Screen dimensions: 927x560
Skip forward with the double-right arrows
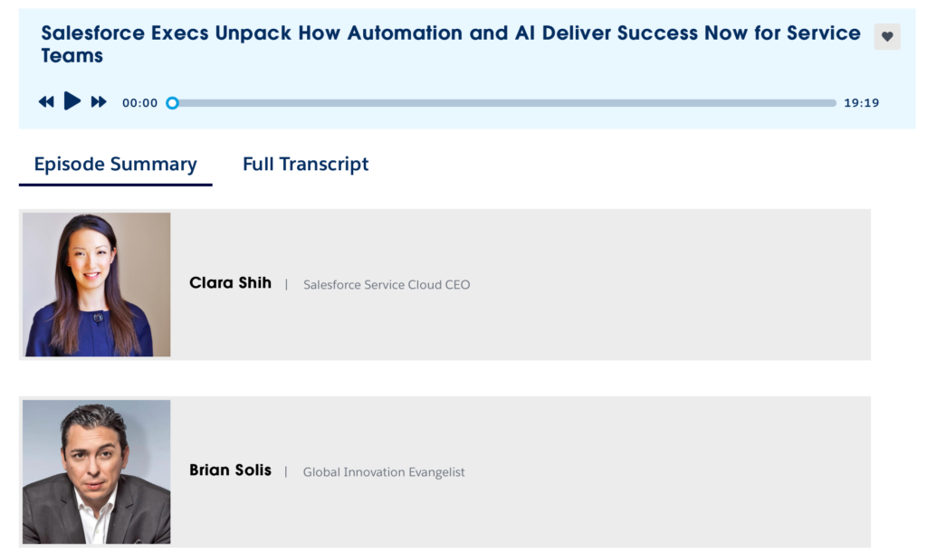[x=99, y=102]
